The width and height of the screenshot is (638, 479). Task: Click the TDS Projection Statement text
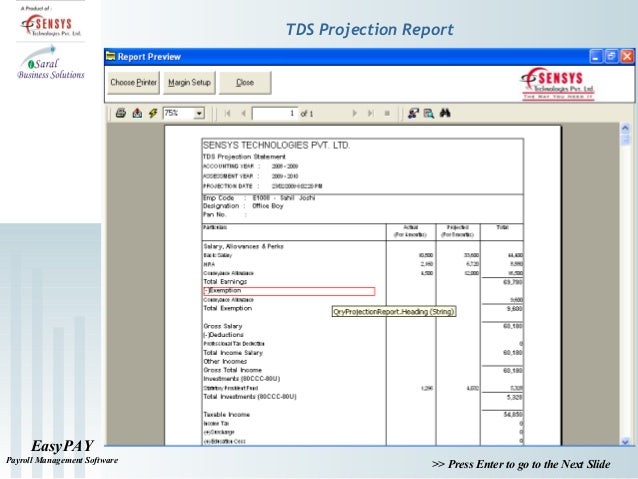(x=244, y=157)
